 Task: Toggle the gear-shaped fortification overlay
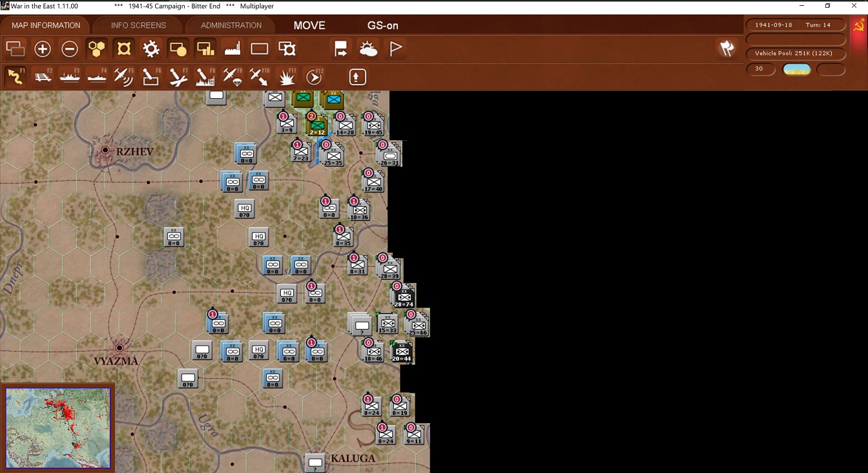[x=151, y=48]
